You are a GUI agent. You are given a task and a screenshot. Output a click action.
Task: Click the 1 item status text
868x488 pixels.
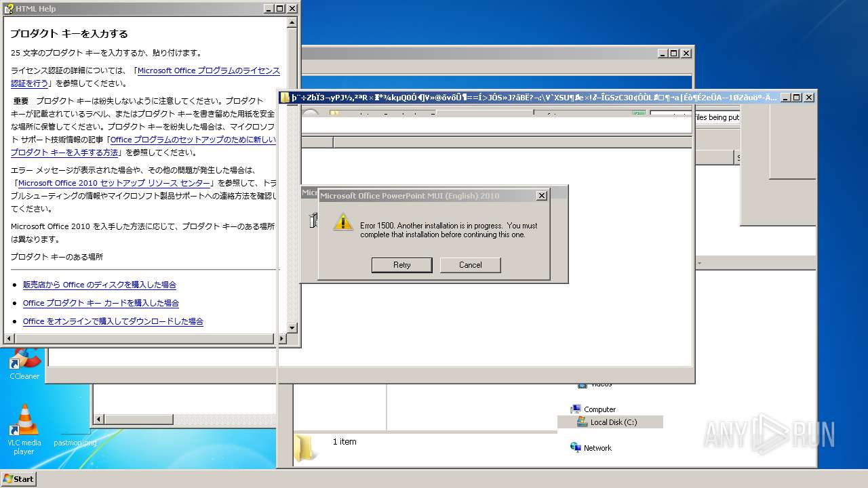344,442
